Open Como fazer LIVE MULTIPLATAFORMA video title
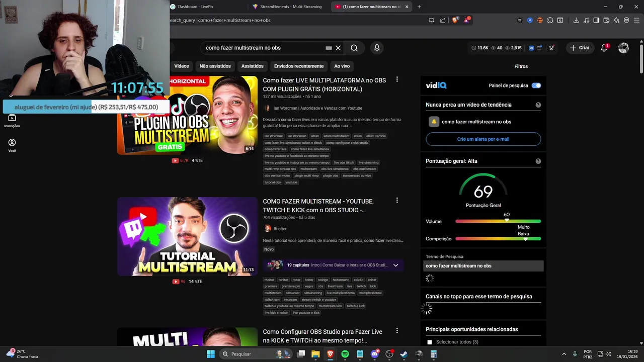Screen dimensions: 644x362 (324, 84)
